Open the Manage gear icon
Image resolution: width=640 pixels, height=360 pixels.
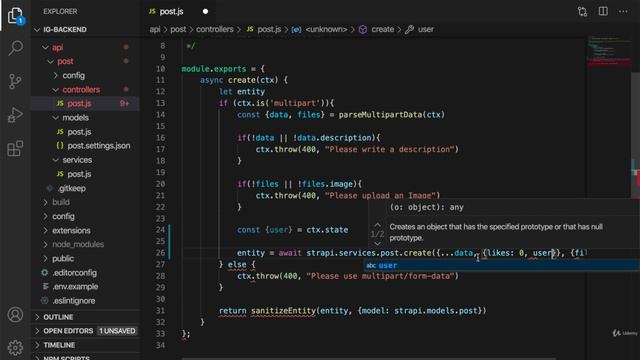pyautogui.click(x=15, y=348)
